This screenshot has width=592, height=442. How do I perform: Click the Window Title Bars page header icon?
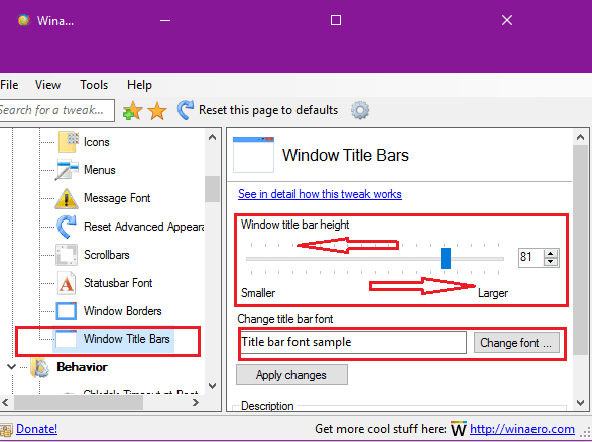point(253,155)
